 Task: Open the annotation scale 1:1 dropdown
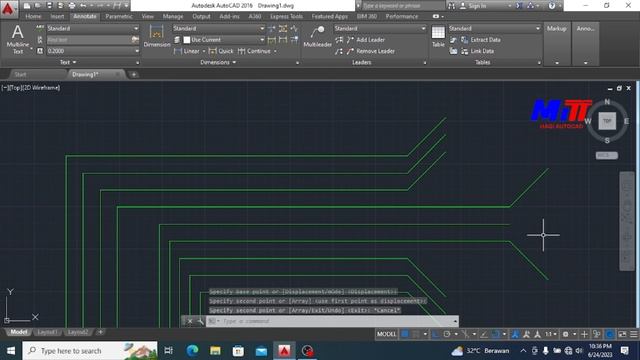click(551, 334)
